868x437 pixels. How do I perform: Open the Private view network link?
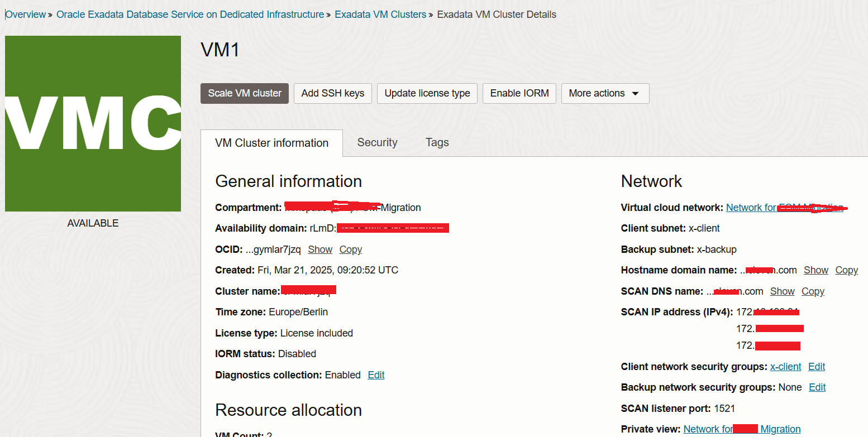tap(742, 429)
